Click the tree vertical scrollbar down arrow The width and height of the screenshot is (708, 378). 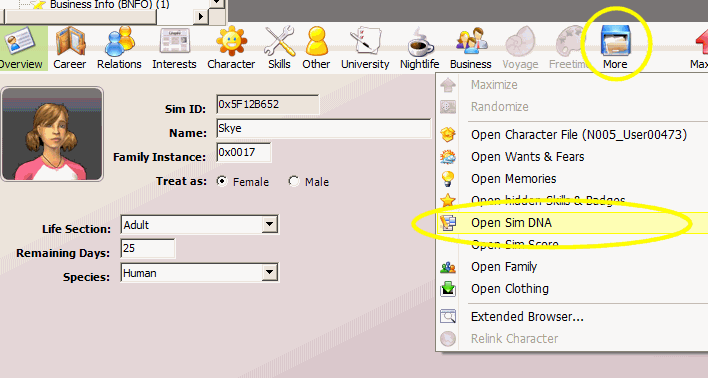click(x=217, y=3)
